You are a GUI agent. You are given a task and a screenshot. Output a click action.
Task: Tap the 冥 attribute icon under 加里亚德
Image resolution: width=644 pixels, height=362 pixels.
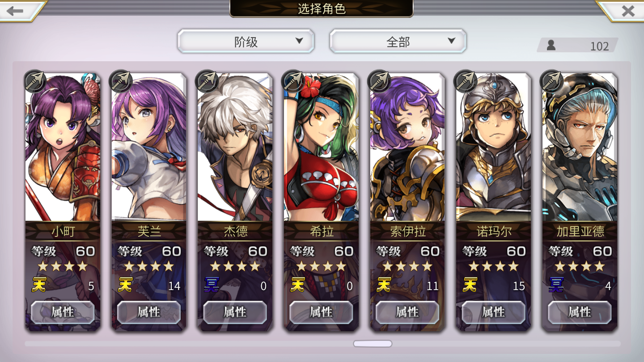point(556,285)
